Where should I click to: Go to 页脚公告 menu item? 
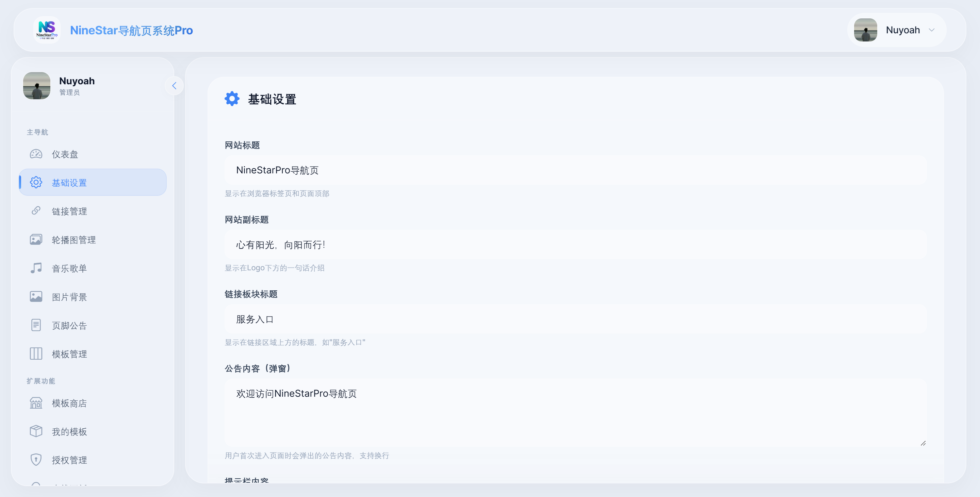[x=93, y=325]
